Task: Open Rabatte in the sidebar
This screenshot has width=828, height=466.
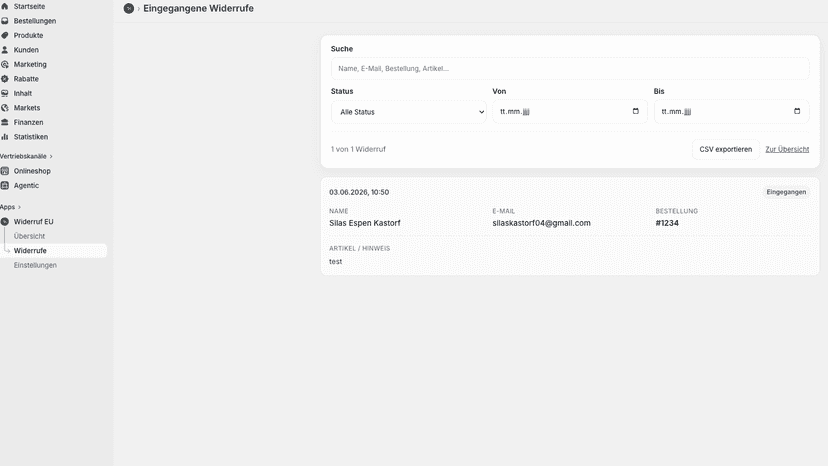Action: (x=26, y=79)
